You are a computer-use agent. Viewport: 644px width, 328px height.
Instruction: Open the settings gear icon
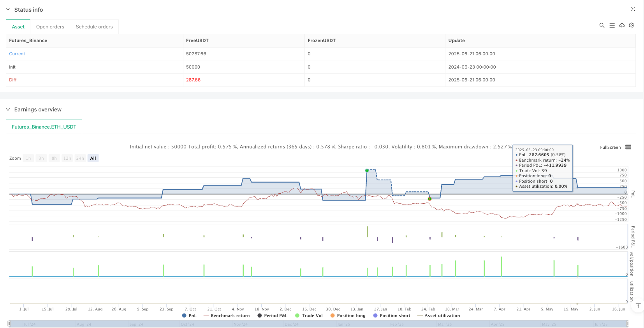(x=632, y=25)
